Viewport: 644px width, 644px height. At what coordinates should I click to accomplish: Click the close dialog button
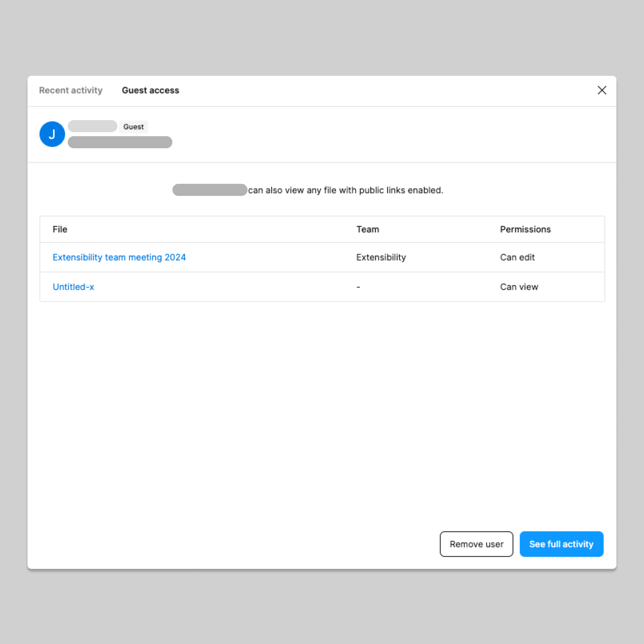601,90
